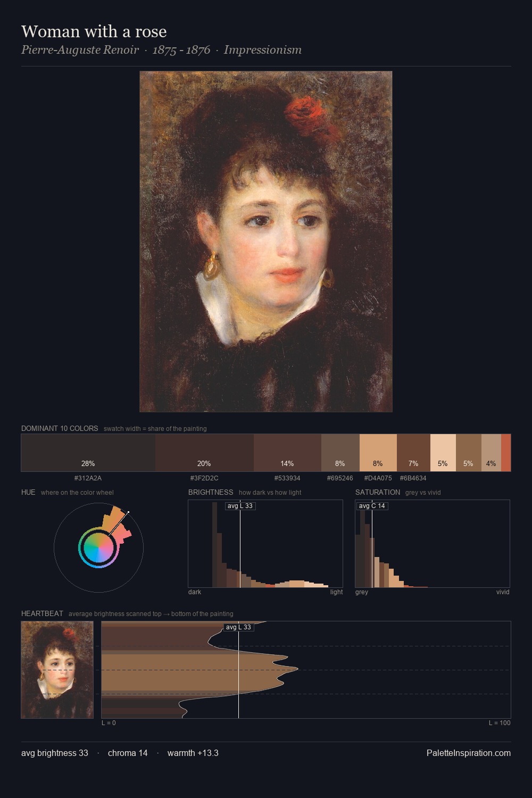
Task: Click the 7% brown swatch
Action: tap(413, 453)
